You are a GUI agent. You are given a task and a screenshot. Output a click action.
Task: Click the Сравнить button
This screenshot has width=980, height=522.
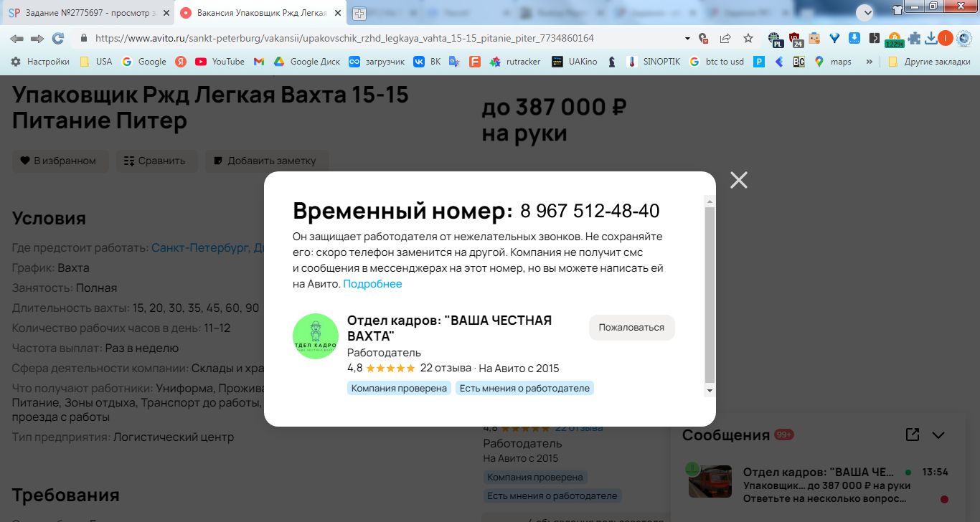click(155, 161)
